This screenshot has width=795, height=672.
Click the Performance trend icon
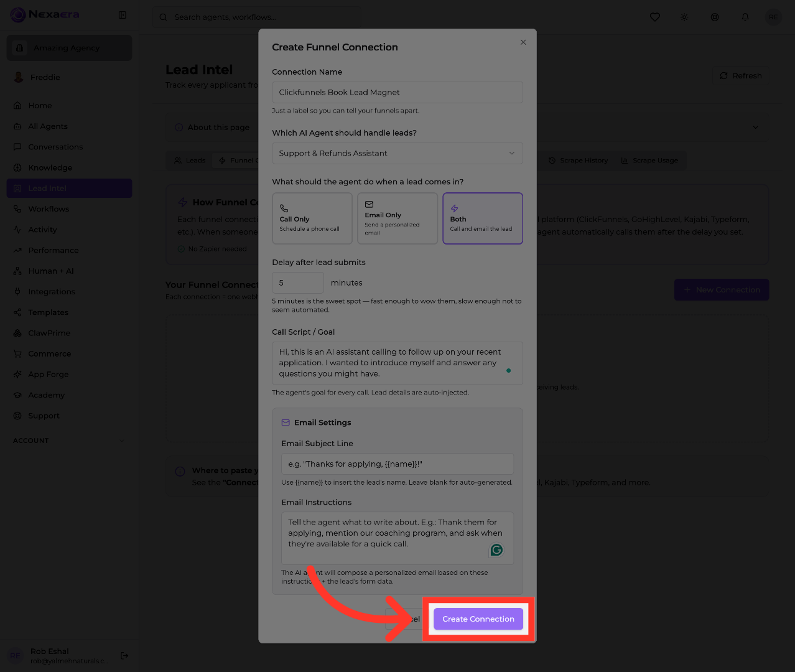coord(17,250)
